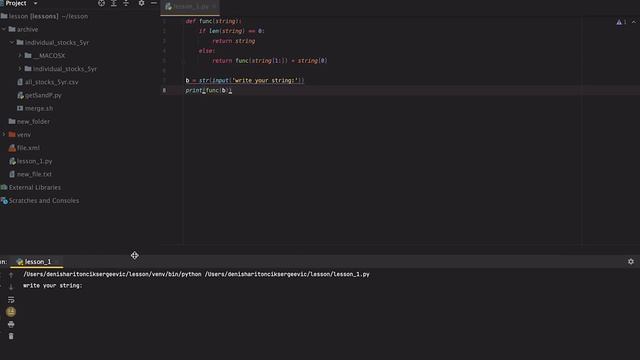Open Scratches and Consoles node
640x360 pixels.
click(x=40, y=200)
